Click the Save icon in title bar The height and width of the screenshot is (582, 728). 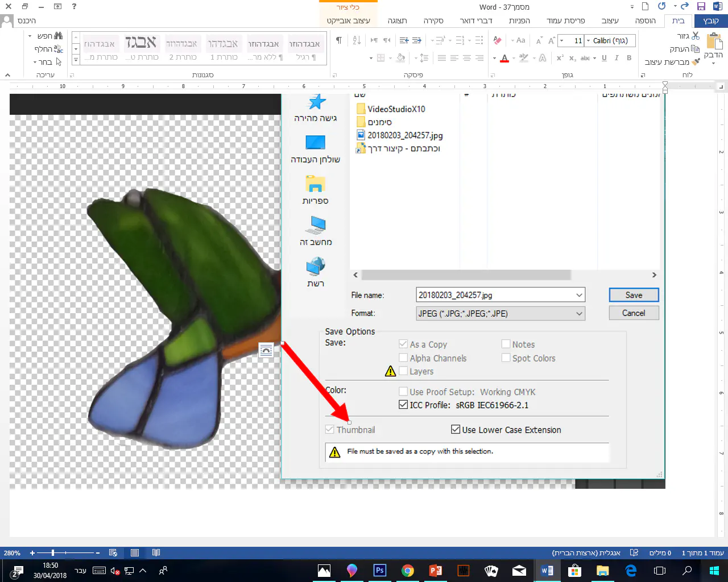pyautogui.click(x=701, y=7)
